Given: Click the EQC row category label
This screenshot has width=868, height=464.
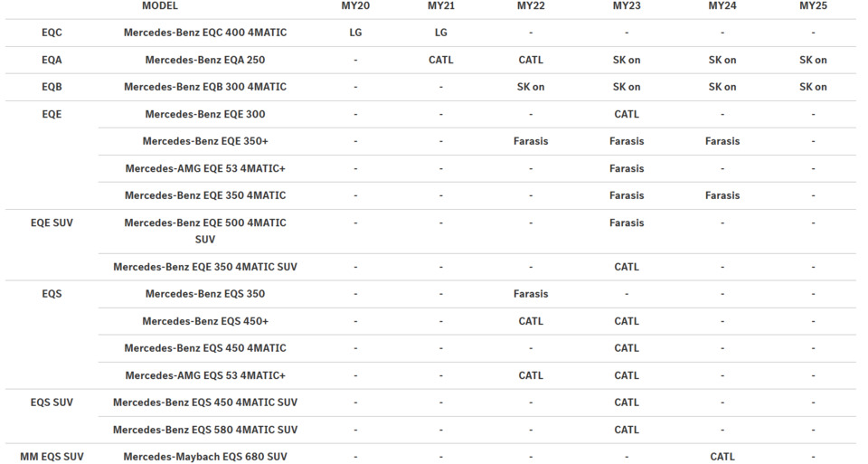Looking at the screenshot, I should click(x=52, y=33).
